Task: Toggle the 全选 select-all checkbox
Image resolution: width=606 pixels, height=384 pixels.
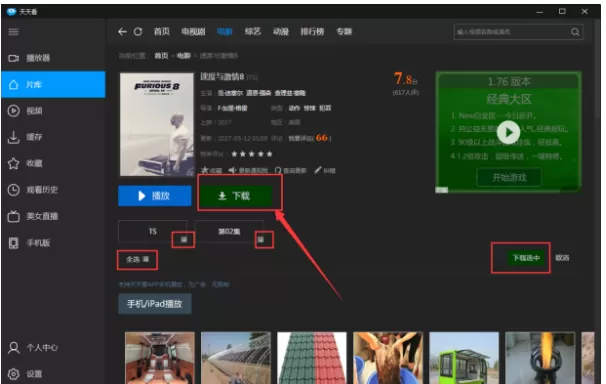Action: click(145, 259)
